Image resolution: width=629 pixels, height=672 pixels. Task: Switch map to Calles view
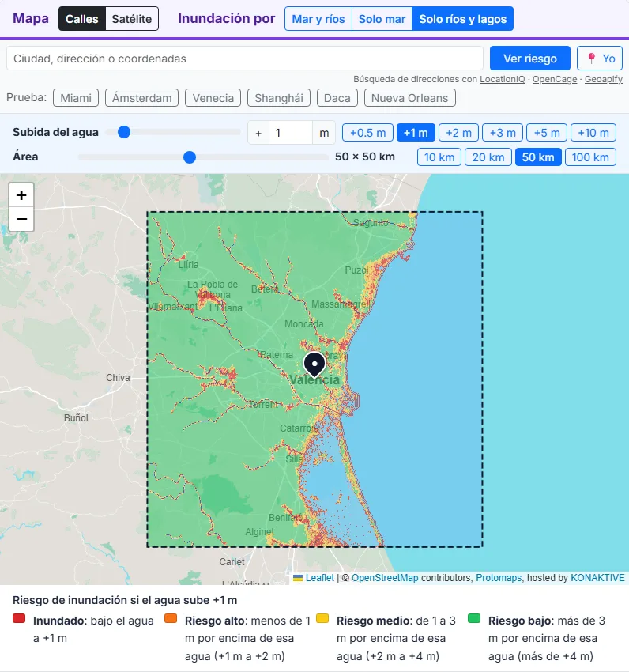(82, 19)
